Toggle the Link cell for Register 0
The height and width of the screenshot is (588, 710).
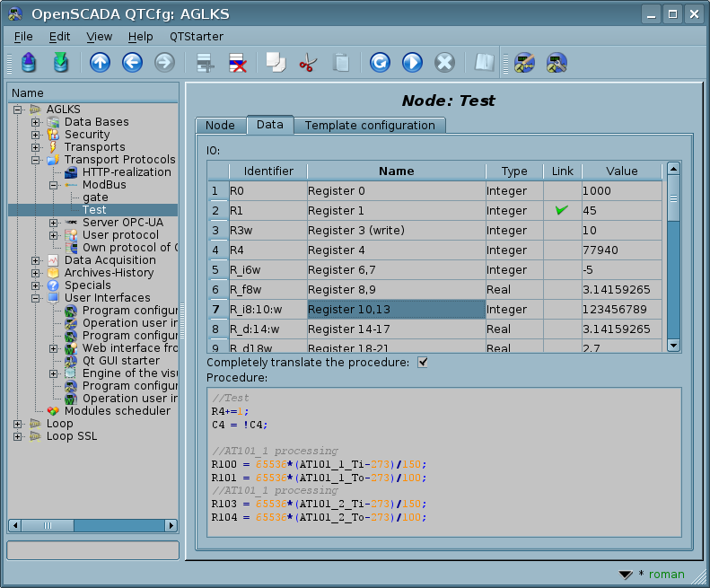click(x=562, y=191)
